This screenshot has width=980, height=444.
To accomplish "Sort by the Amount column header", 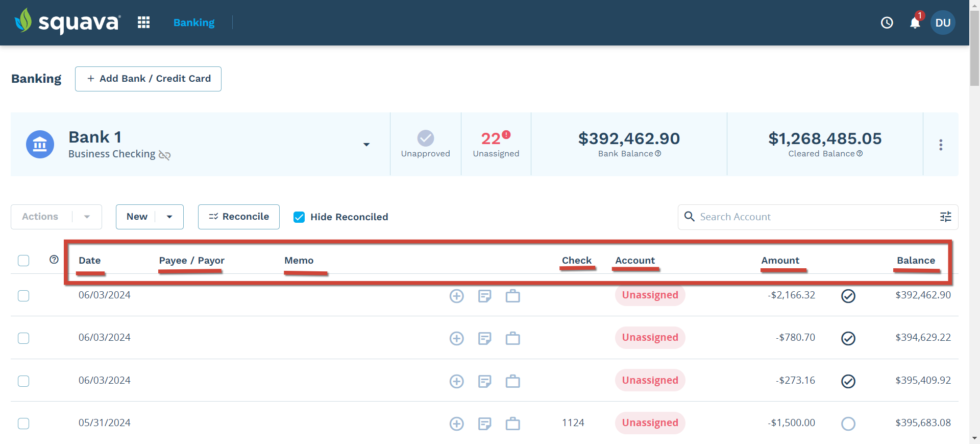I will click(x=780, y=260).
